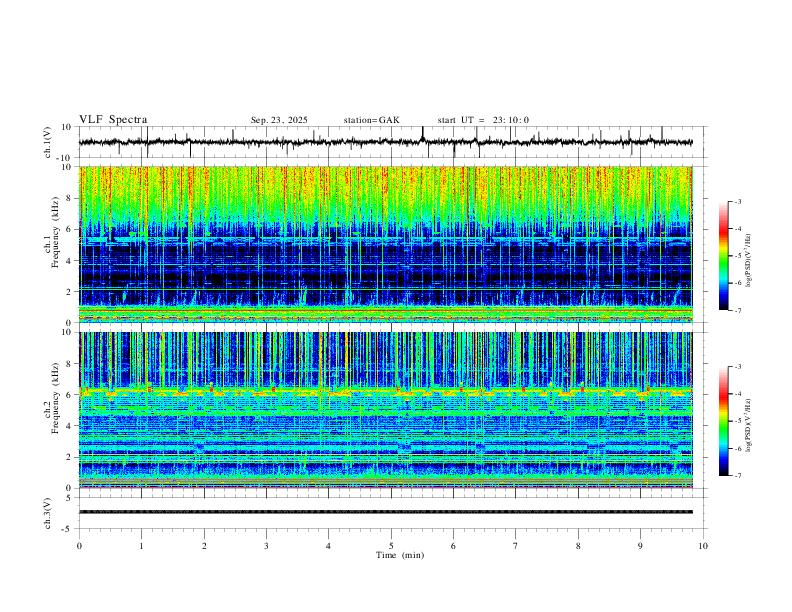This screenshot has width=792, height=612.
Task: Click the "5" tick on ch.3(V) axis
Action: pos(70,497)
